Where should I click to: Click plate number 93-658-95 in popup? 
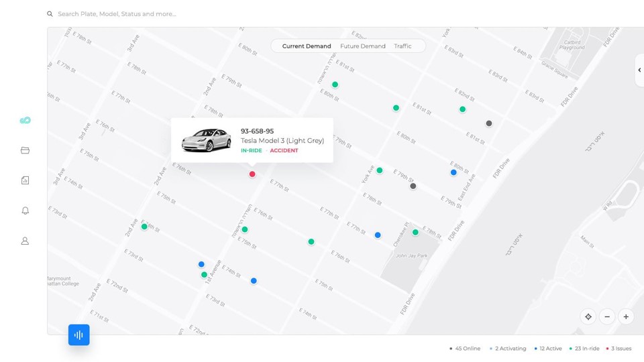coord(257,131)
